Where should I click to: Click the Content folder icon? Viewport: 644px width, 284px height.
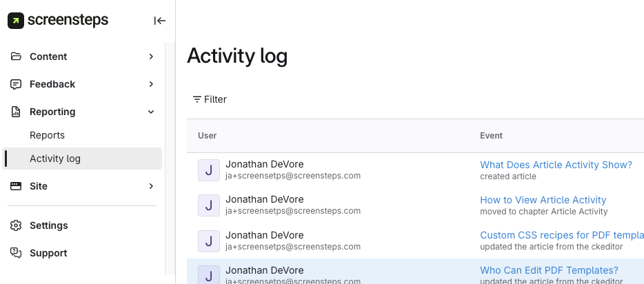[16, 57]
